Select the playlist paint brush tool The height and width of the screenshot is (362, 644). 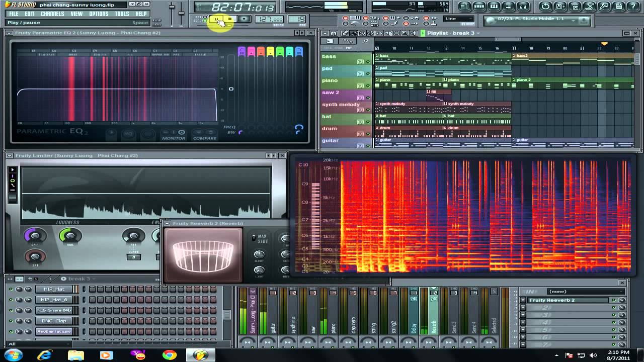click(353, 33)
